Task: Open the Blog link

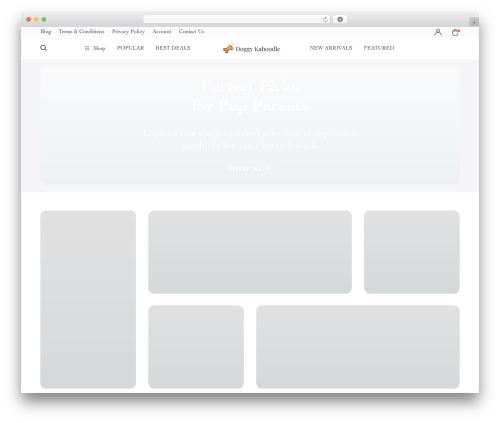Action: pos(46,31)
